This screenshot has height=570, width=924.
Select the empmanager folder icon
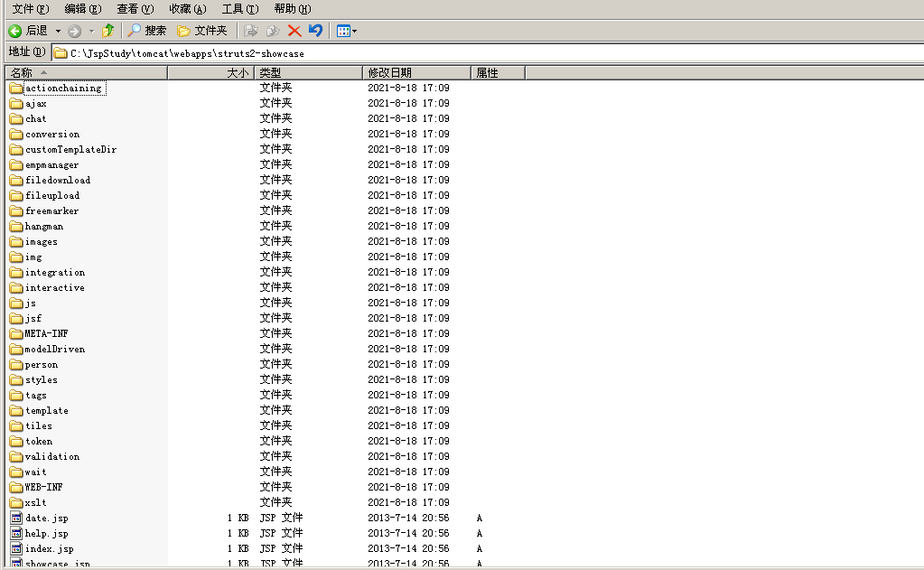(x=16, y=165)
